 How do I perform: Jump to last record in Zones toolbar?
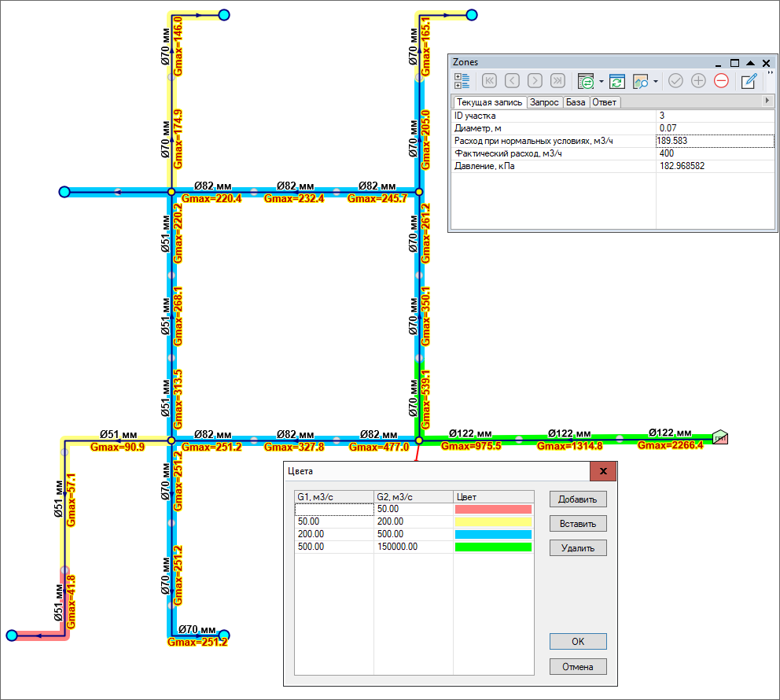coord(557,80)
